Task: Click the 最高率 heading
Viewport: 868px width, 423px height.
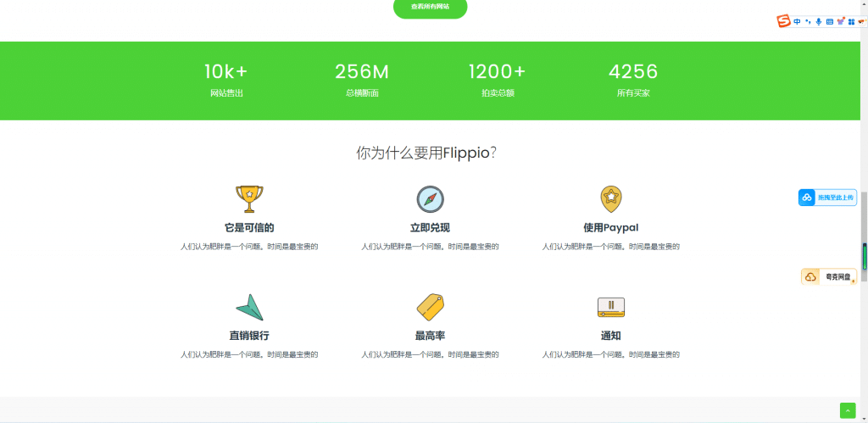Action: pos(430,336)
